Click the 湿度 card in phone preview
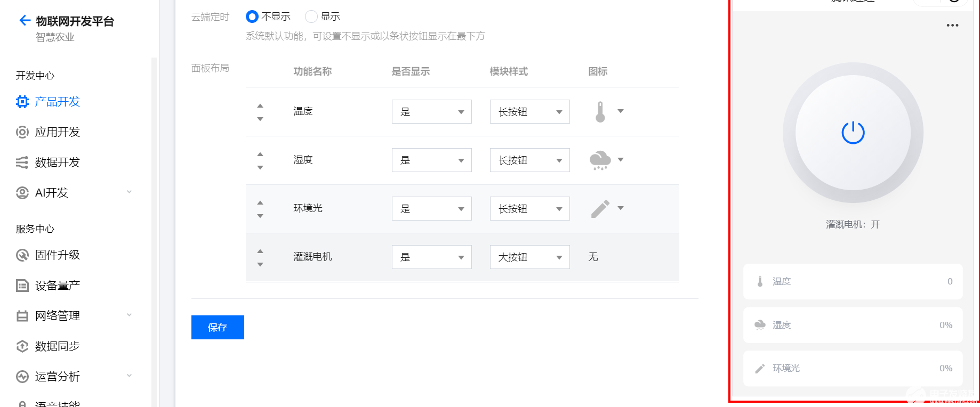 (853, 325)
